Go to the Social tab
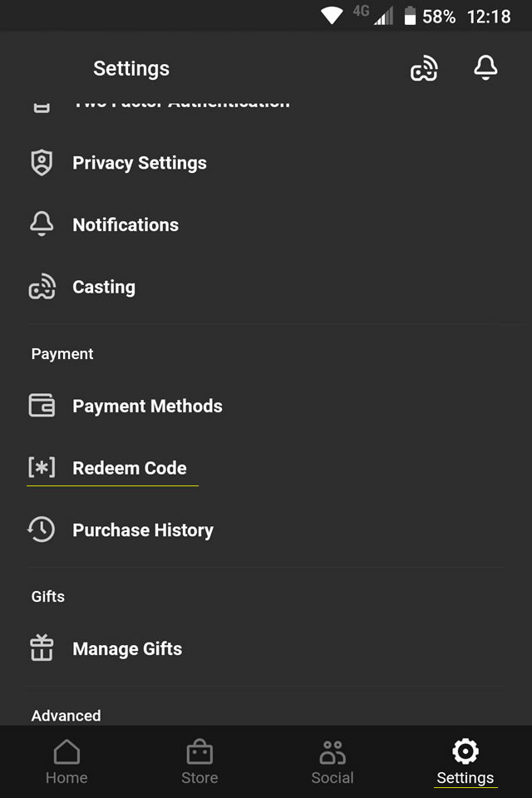Image resolution: width=532 pixels, height=798 pixels. click(x=332, y=762)
